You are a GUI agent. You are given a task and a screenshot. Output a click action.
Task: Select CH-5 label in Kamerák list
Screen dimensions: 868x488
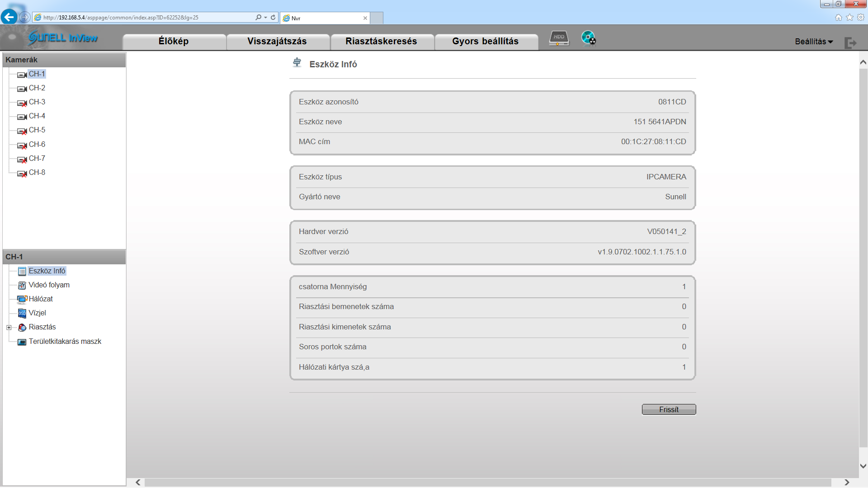(37, 130)
